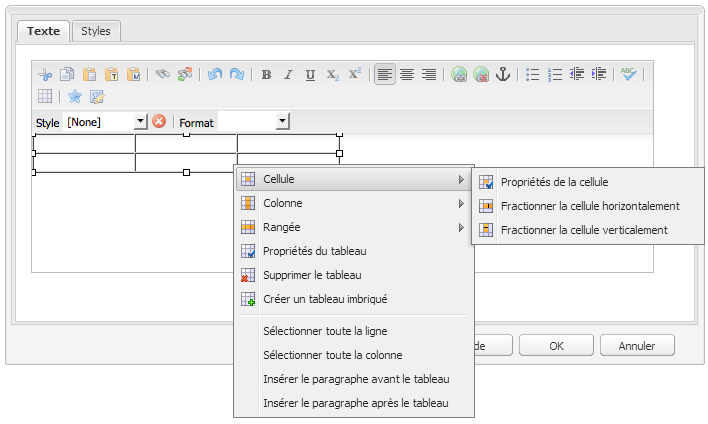The height and width of the screenshot is (424, 708).
Task: Click the OK button
Action: pyautogui.click(x=556, y=345)
